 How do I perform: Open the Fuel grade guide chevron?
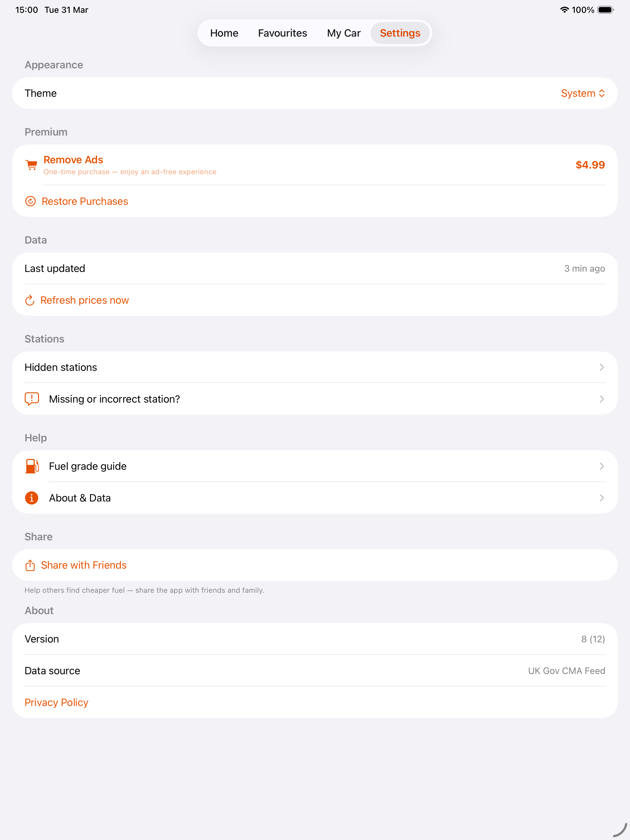602,466
